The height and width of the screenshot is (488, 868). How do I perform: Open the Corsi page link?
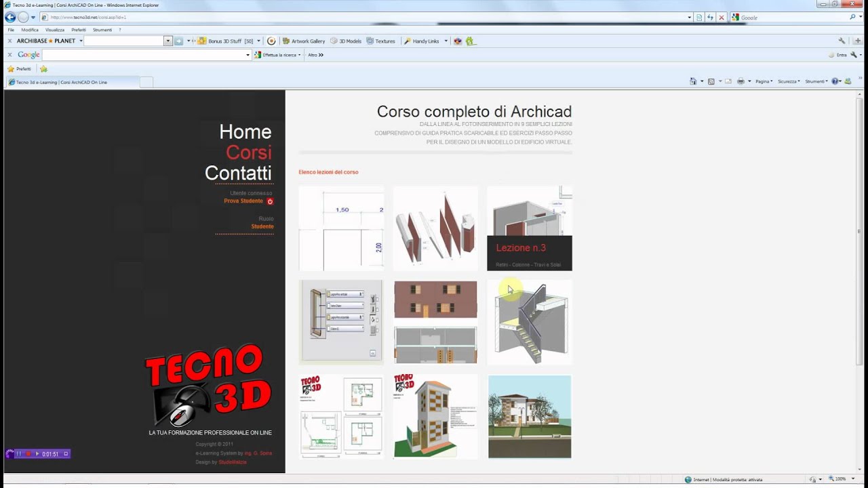click(248, 152)
